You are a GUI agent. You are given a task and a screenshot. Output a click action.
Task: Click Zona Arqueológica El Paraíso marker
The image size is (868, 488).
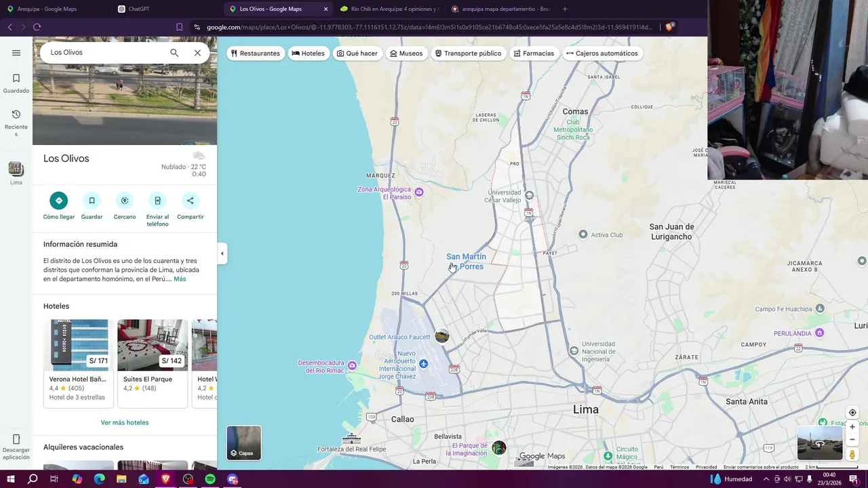pyautogui.click(x=418, y=192)
